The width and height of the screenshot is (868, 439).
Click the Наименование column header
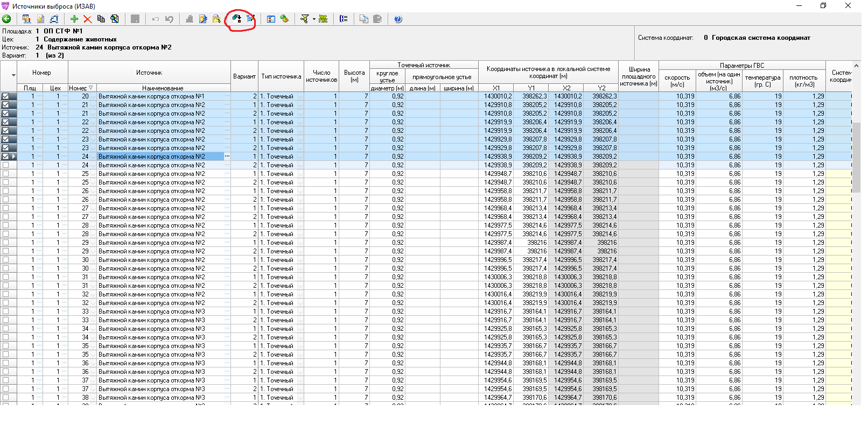(x=163, y=88)
